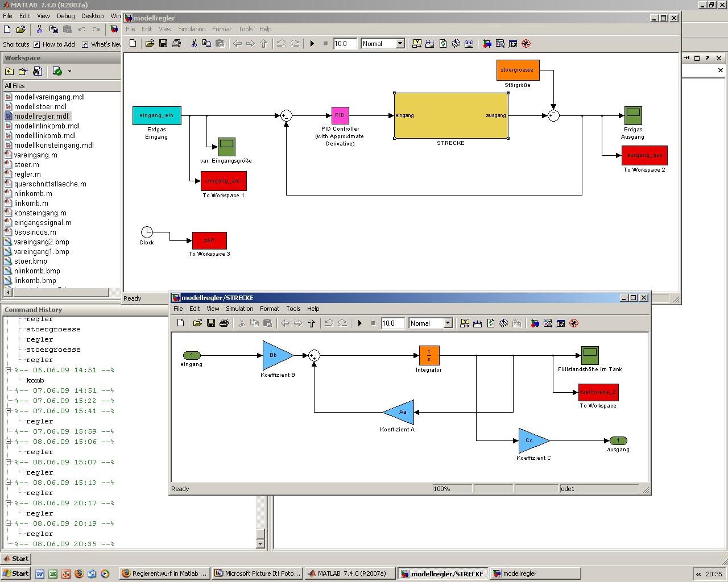The width and height of the screenshot is (728, 582).
Task: Select modellstoer.mdl in Workspace list
Action: [40, 106]
